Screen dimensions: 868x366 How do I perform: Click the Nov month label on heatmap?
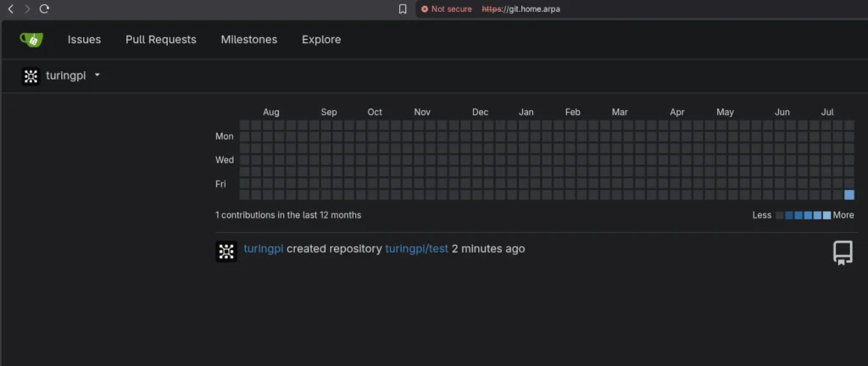click(x=422, y=112)
